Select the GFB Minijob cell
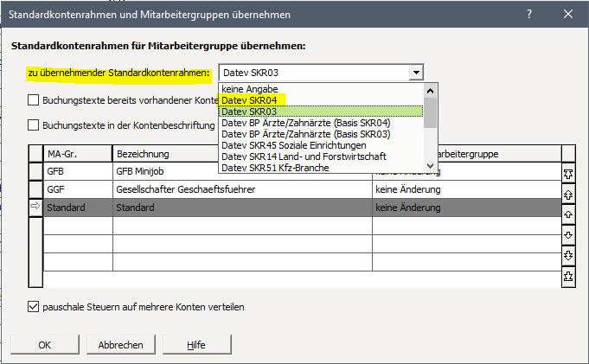Image resolution: width=589 pixels, height=364 pixels. point(166,171)
